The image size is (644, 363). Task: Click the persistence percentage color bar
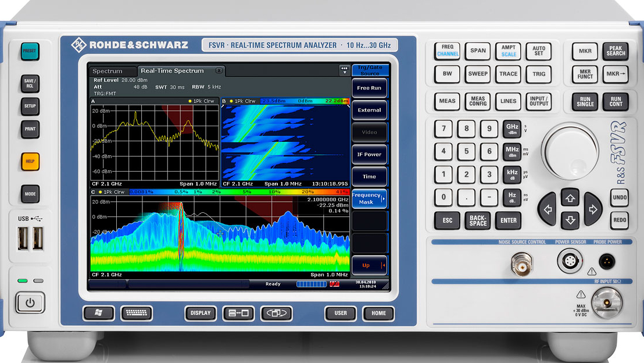(x=239, y=192)
